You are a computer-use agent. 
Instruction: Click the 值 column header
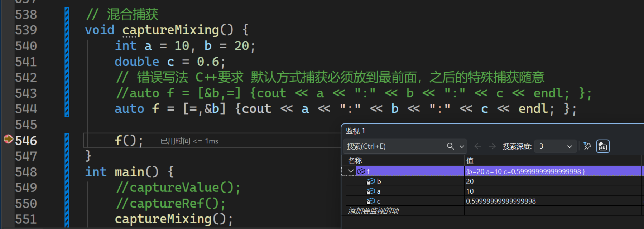click(x=553, y=160)
